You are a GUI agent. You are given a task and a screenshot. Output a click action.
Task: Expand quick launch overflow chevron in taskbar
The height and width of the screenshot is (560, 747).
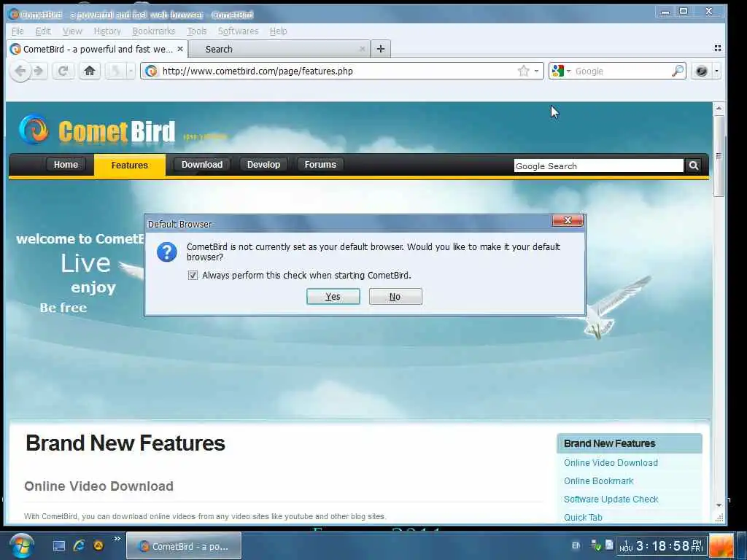(117, 539)
